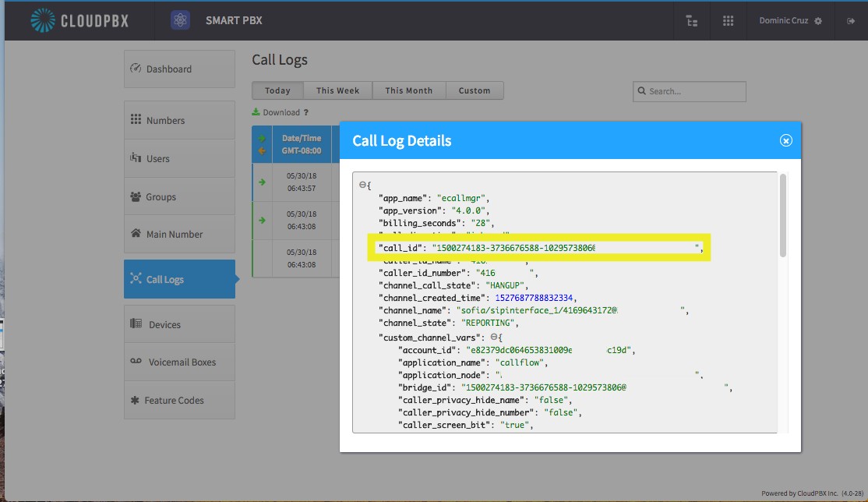The image size is (868, 502).
Task: Click the call logs Search field
Action: [x=690, y=91]
